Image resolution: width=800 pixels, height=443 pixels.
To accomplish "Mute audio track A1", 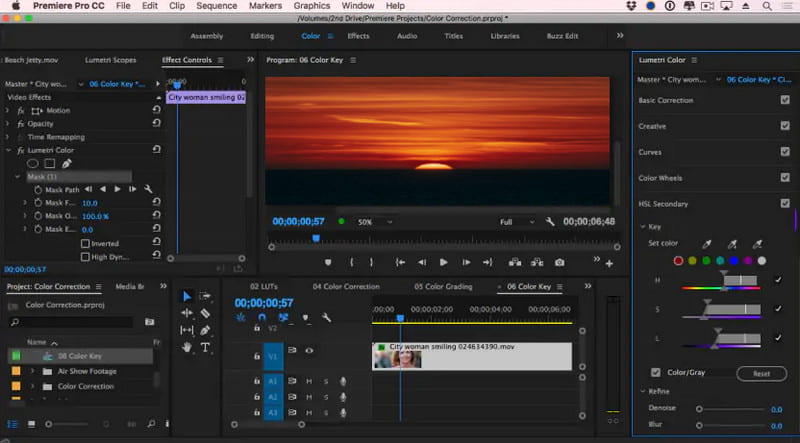I will coord(309,381).
